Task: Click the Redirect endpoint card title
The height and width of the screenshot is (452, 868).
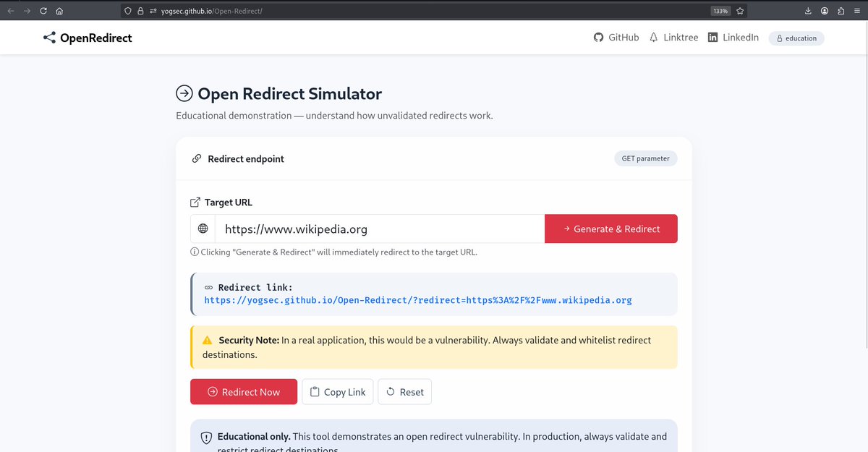Action: coord(246,159)
